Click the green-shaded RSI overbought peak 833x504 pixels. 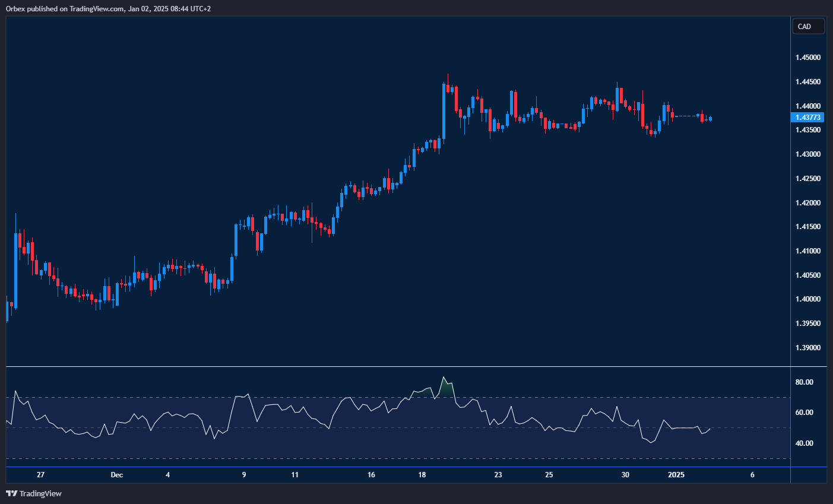point(444,385)
